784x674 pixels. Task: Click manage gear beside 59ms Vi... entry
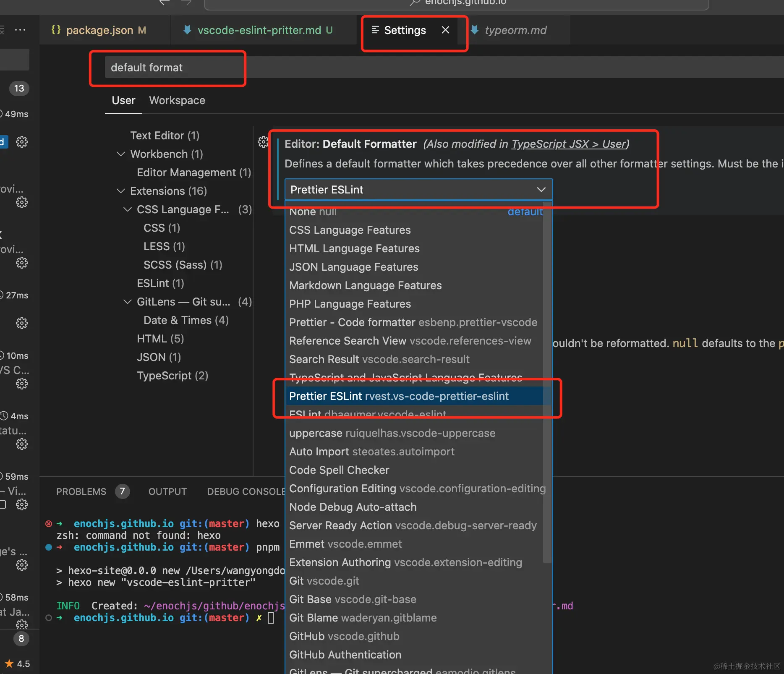point(21,504)
